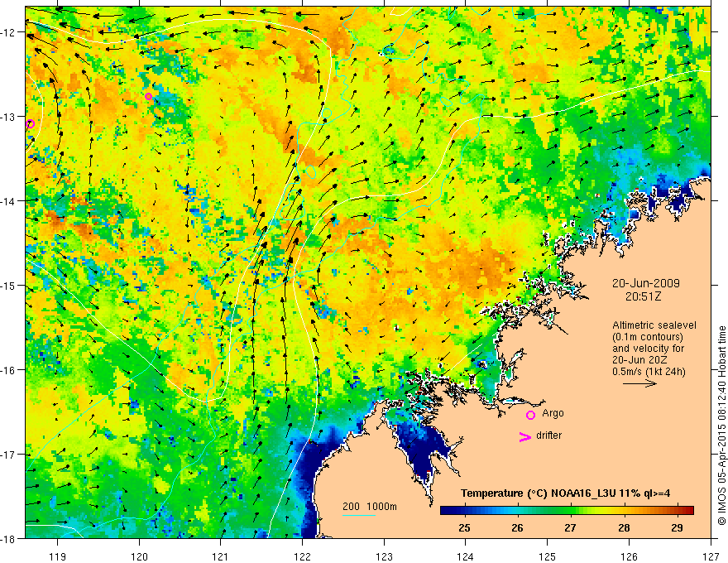728x563 pixels.
Task: Click longitude axis label 125
Action: [x=548, y=556]
